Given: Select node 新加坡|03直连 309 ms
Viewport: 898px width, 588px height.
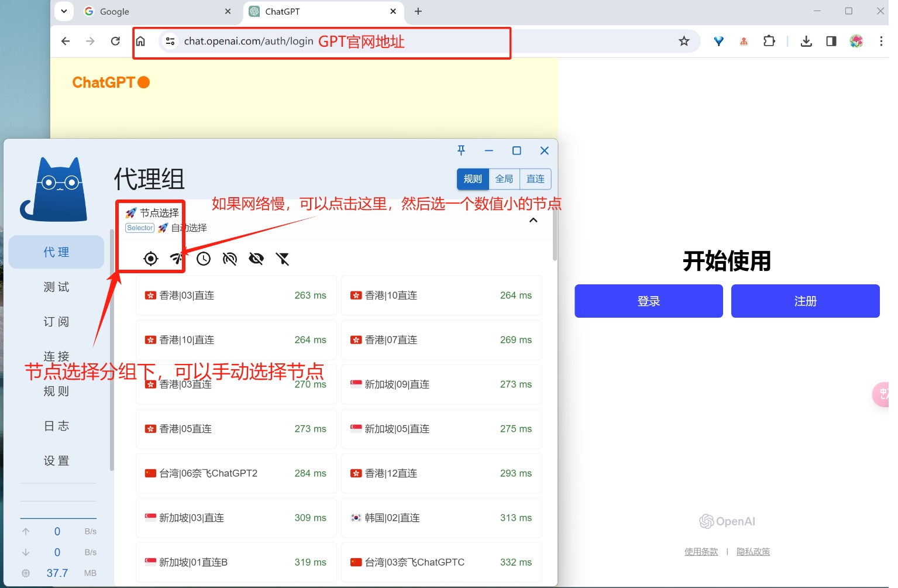Looking at the screenshot, I should [236, 518].
